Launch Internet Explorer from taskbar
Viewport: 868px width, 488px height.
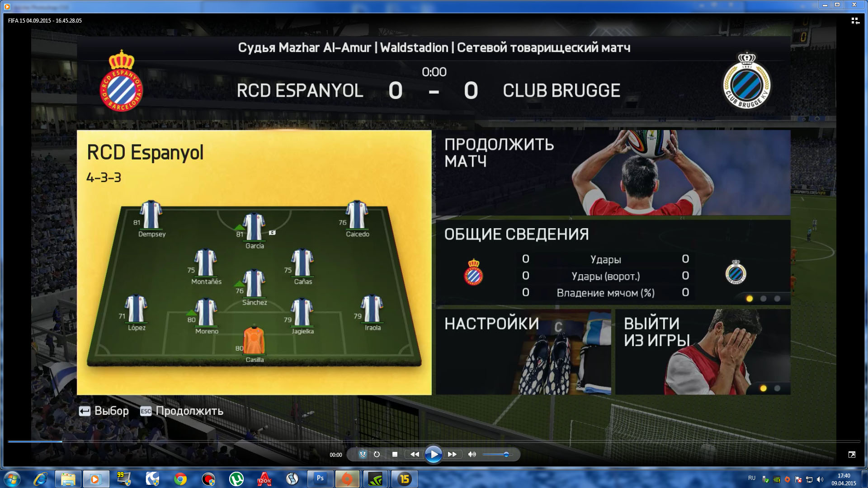(40, 479)
